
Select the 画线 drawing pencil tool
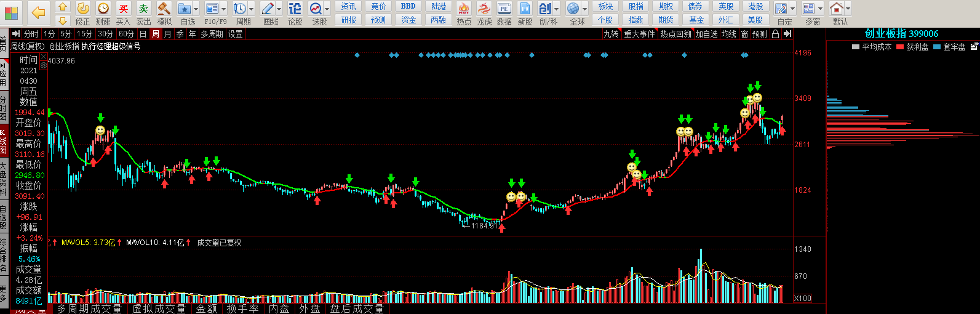click(x=267, y=8)
